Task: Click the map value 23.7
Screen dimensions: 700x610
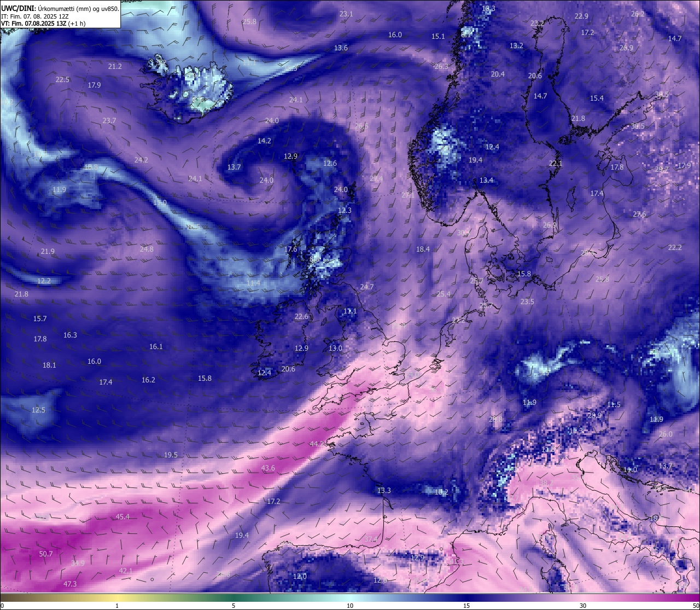Action: [109, 120]
